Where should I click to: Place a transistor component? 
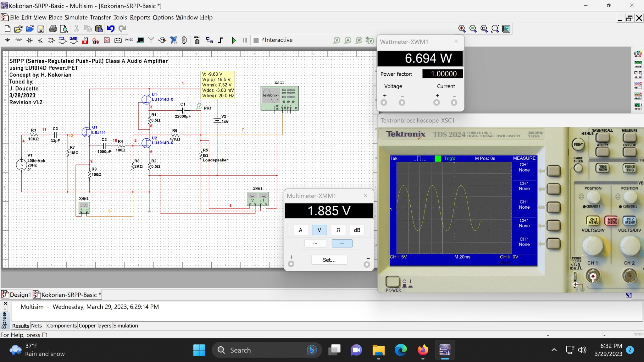click(x=40, y=40)
